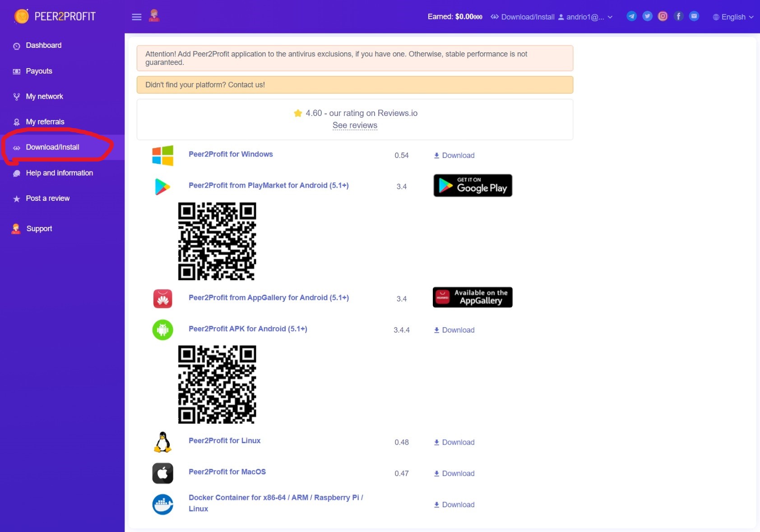760x532 pixels.
Task: Click the Payouts money icon in sidebar
Action: (x=17, y=71)
